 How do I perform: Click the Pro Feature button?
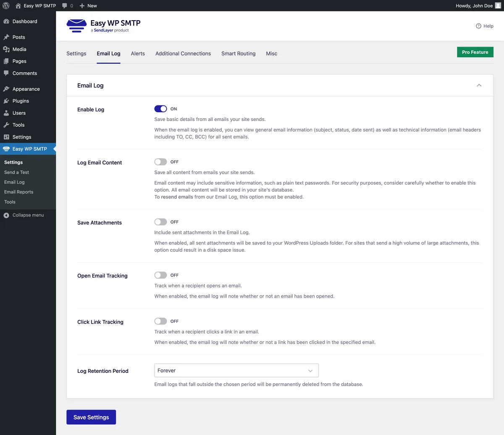coord(475,52)
